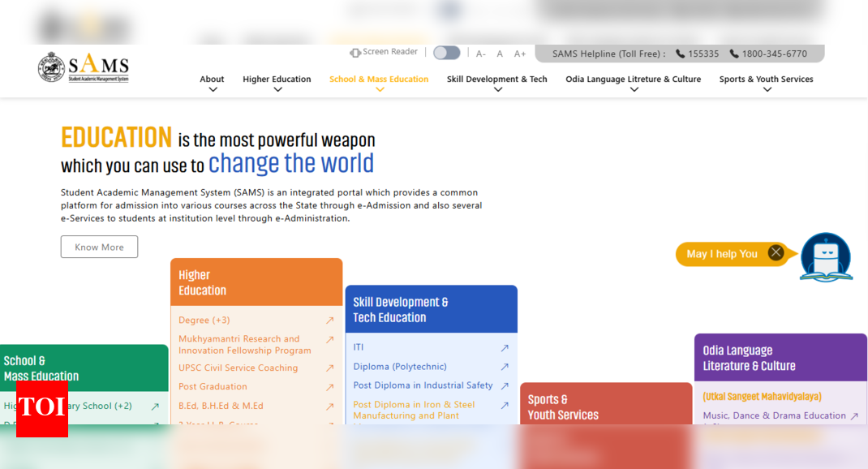The width and height of the screenshot is (868, 469).
Task: Click arrow beside UPSC Civil Service Coaching
Action: [329, 368]
